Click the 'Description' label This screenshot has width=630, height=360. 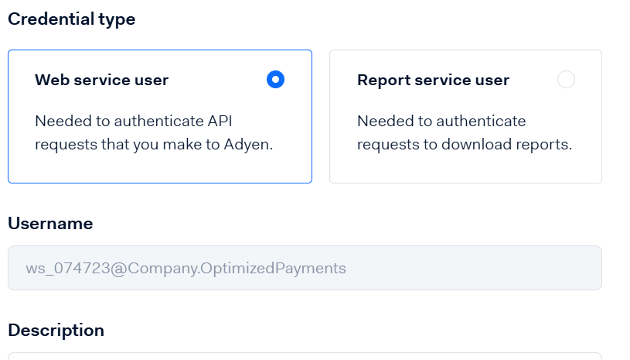pos(56,331)
